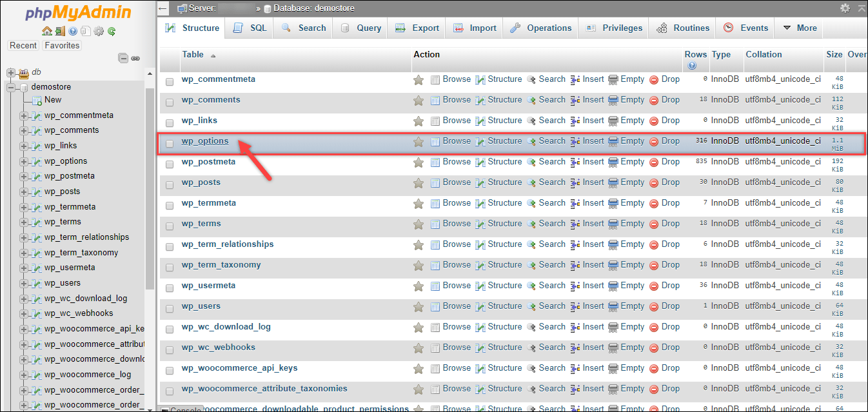Expand wp_users in the sidebar tree
Screen dimensions: 868x412
click(x=24, y=284)
